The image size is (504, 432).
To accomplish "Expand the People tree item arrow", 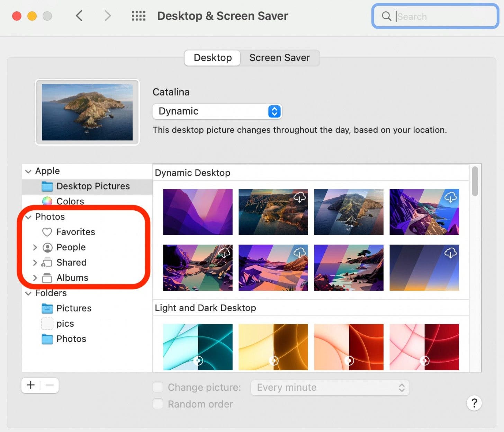I will point(35,247).
